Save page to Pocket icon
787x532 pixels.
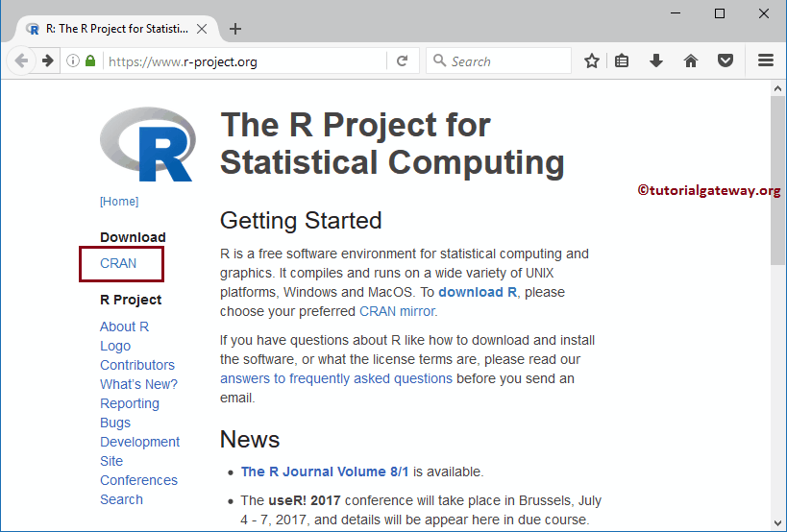pyautogui.click(x=726, y=61)
